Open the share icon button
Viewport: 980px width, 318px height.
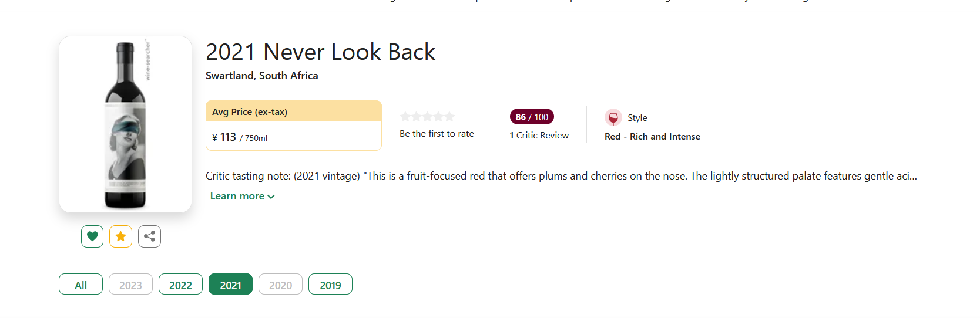coord(149,236)
